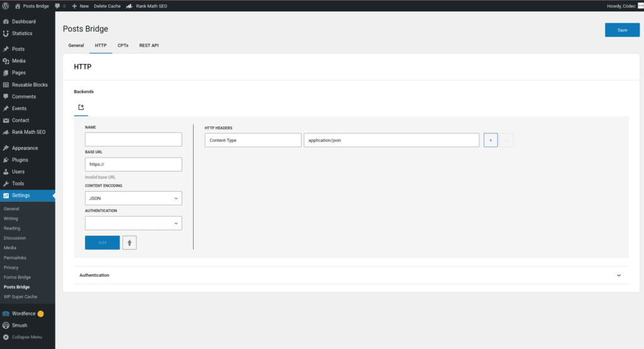
Task: Open the comments bubble in admin bar
Action: 60,6
